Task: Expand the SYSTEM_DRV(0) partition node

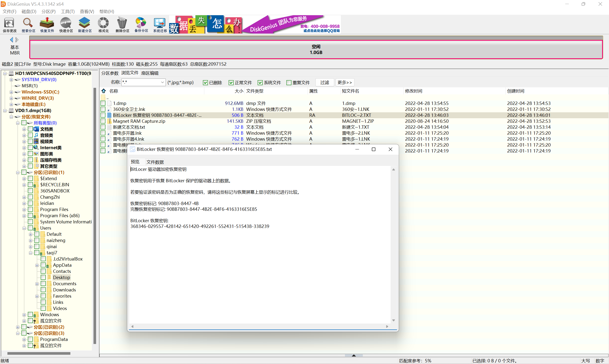Action: (x=11, y=79)
